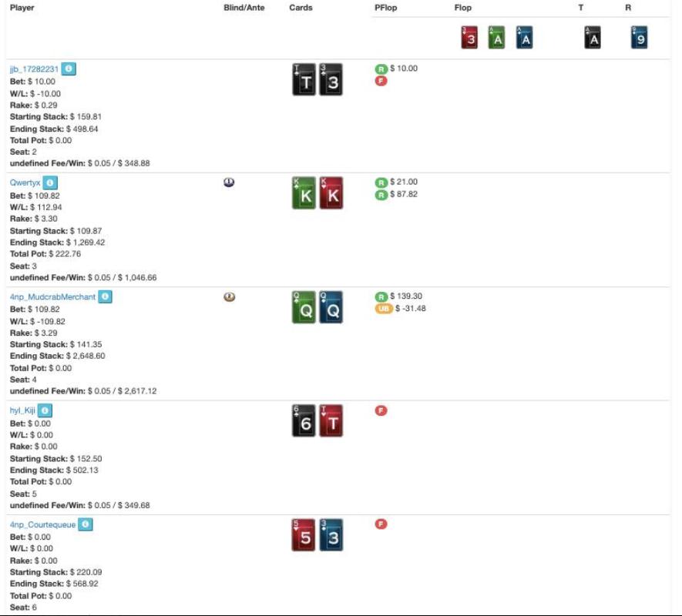This screenshot has width=682, height=616.
Task: Click the green R badge beside $139.30
Action: click(381, 296)
